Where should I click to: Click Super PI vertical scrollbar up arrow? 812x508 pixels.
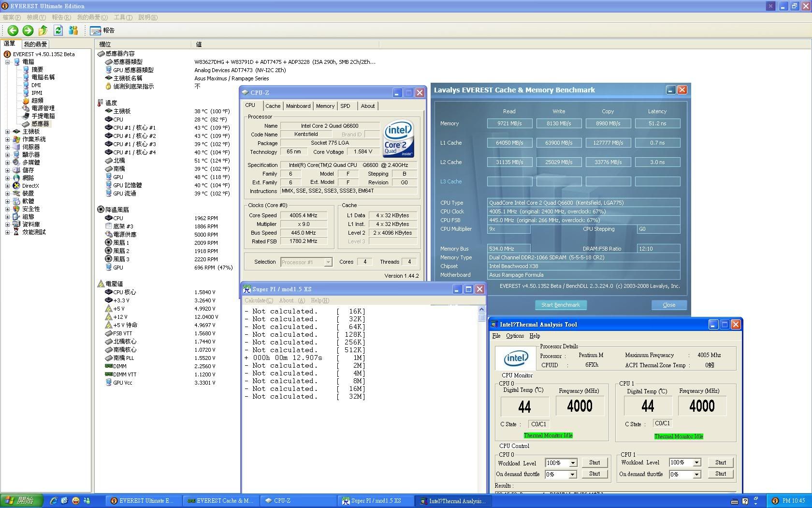(x=481, y=309)
